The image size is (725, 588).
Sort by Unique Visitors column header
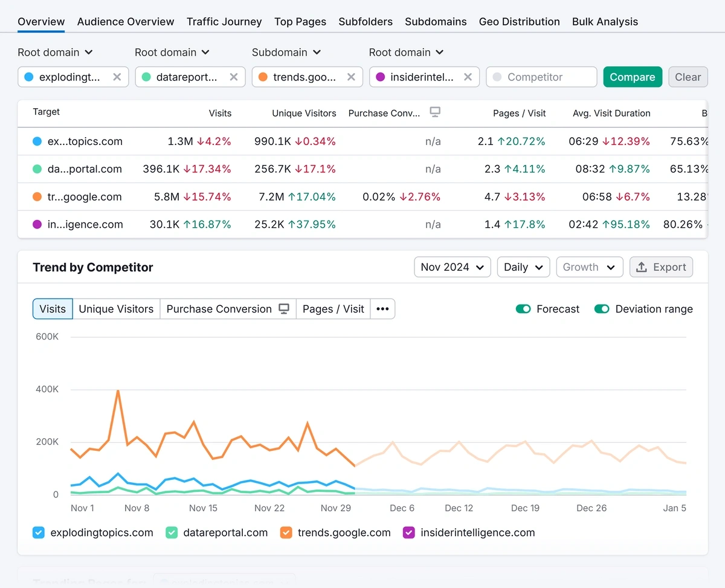point(304,113)
